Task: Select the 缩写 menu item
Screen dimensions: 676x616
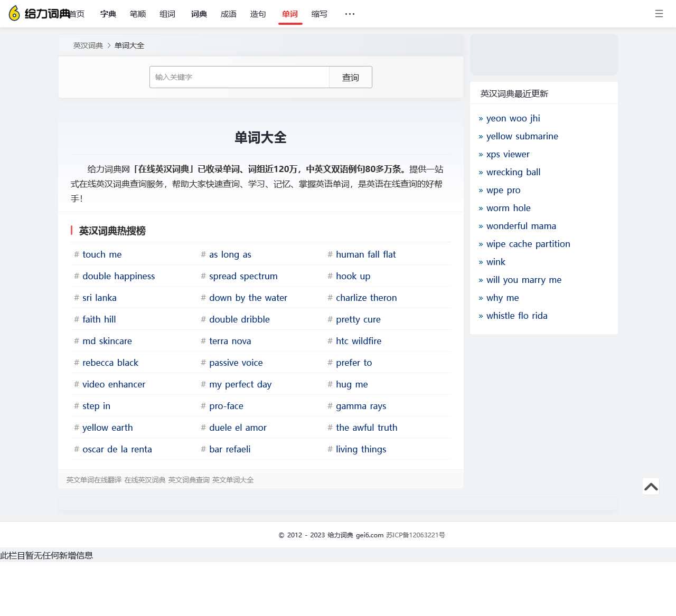Action: pyautogui.click(x=319, y=14)
